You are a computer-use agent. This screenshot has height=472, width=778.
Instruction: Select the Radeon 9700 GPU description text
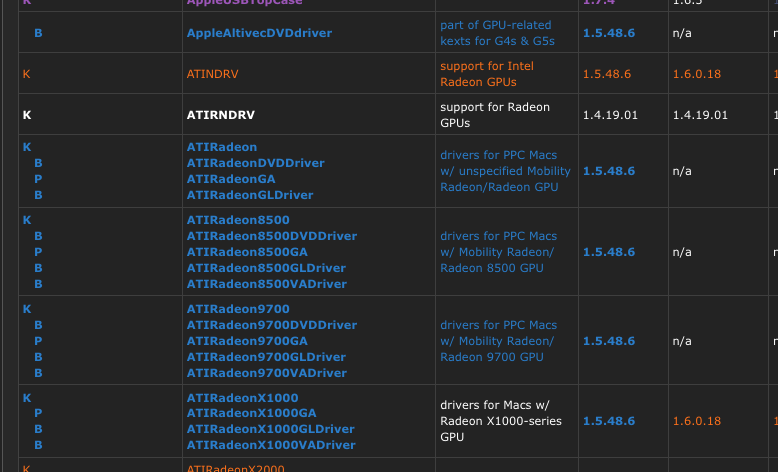pos(498,341)
